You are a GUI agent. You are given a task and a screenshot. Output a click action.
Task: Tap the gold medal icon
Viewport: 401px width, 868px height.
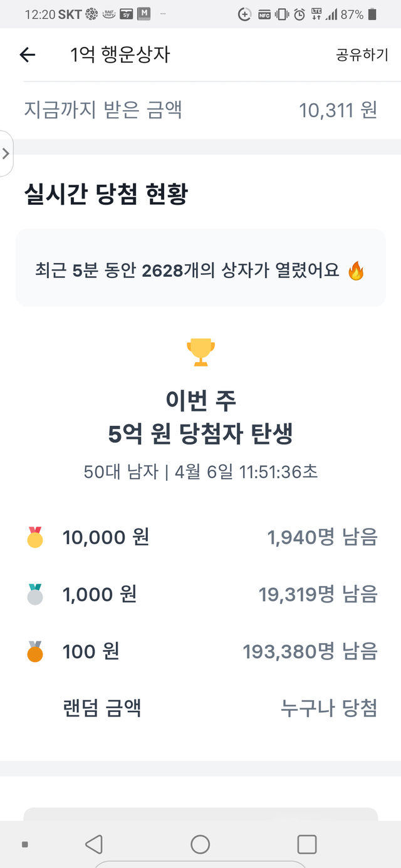click(x=35, y=537)
